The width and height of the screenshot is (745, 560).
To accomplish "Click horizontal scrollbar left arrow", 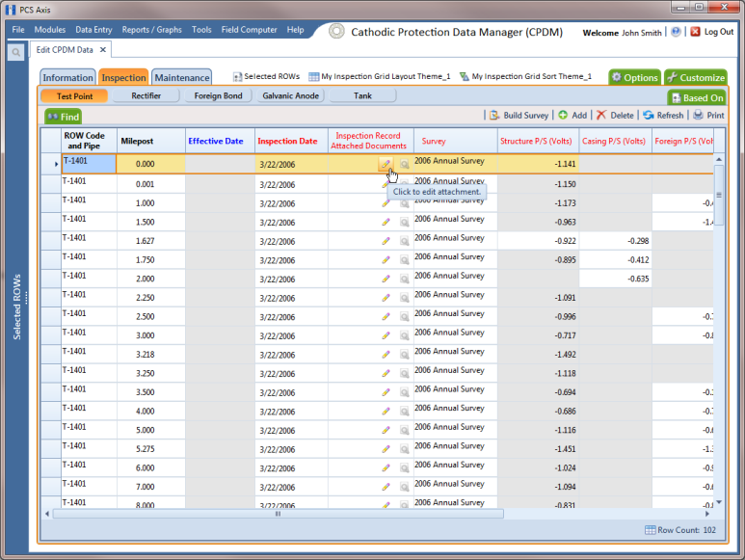I will pyautogui.click(x=46, y=514).
